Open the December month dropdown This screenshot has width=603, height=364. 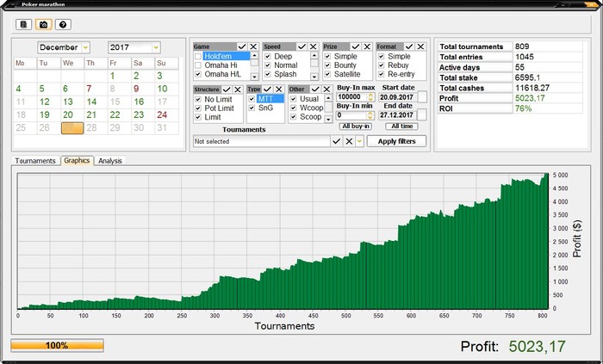coord(85,47)
